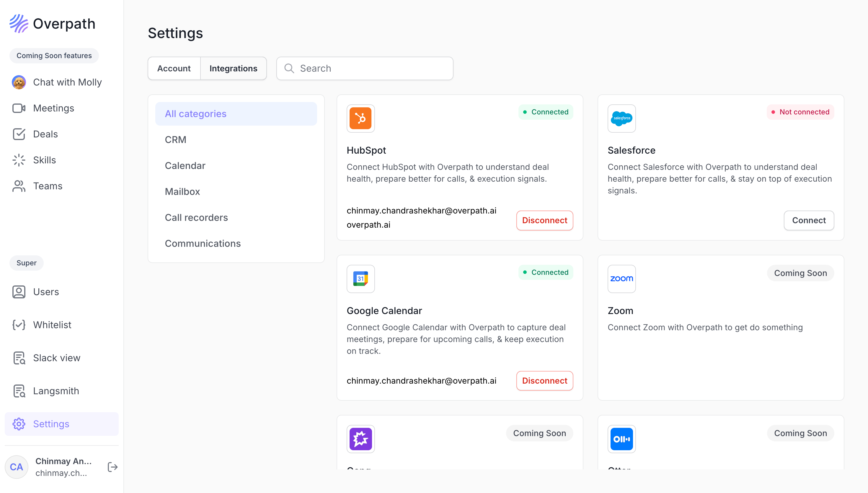Click the Salesforce cloud logo

coord(621,118)
